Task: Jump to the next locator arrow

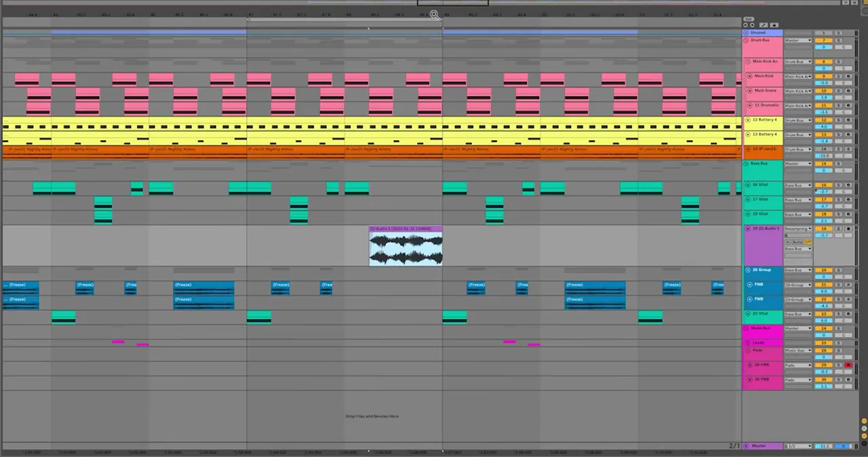Action: click(752, 25)
